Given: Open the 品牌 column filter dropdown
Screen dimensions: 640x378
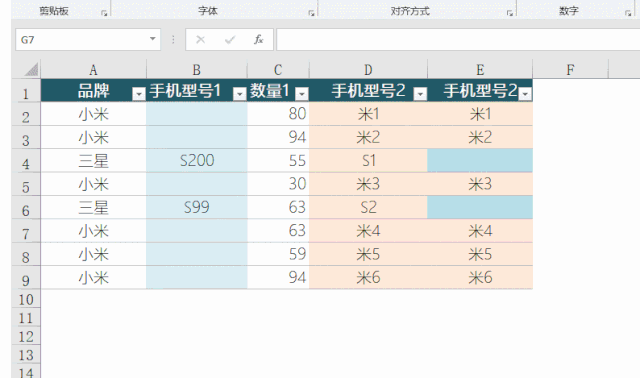Looking at the screenshot, I should (139, 94).
